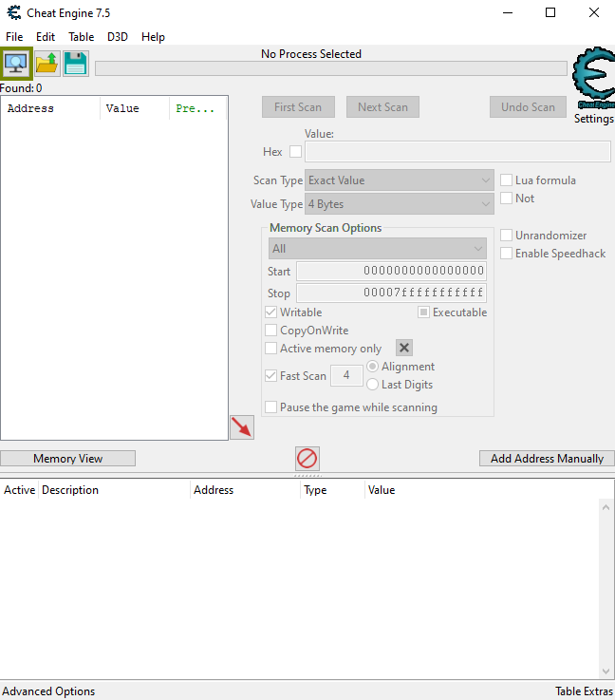Copy selected addresses using the red arrow

pos(242,427)
